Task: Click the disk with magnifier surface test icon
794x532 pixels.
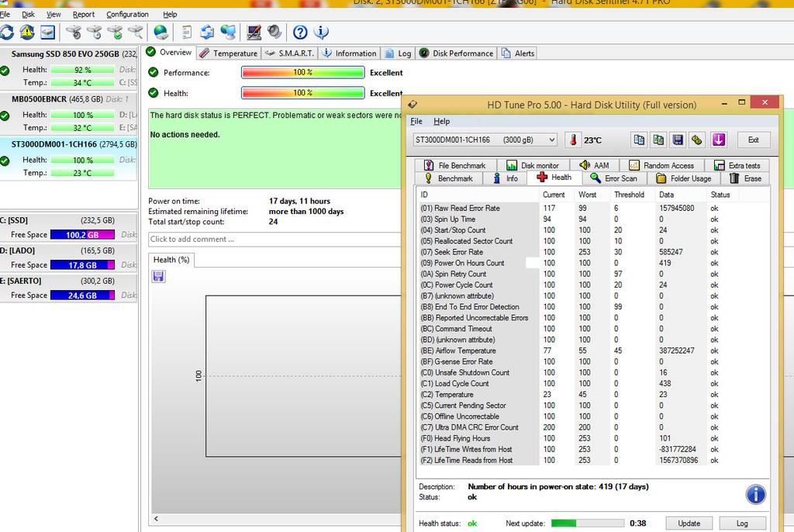Action: point(135,33)
